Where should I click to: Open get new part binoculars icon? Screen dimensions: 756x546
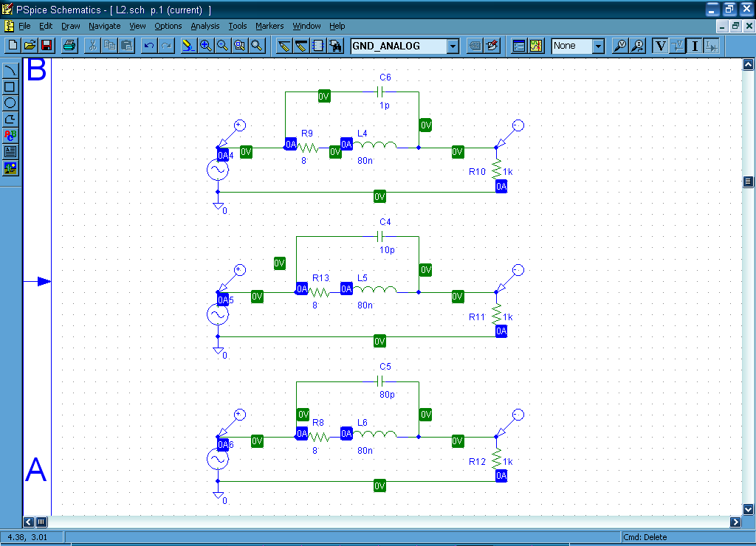click(x=336, y=46)
